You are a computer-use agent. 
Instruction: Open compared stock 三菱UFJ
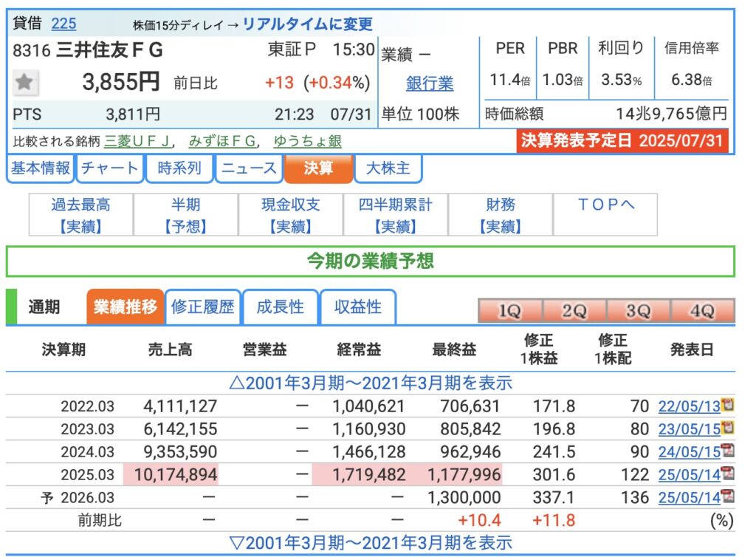137,141
